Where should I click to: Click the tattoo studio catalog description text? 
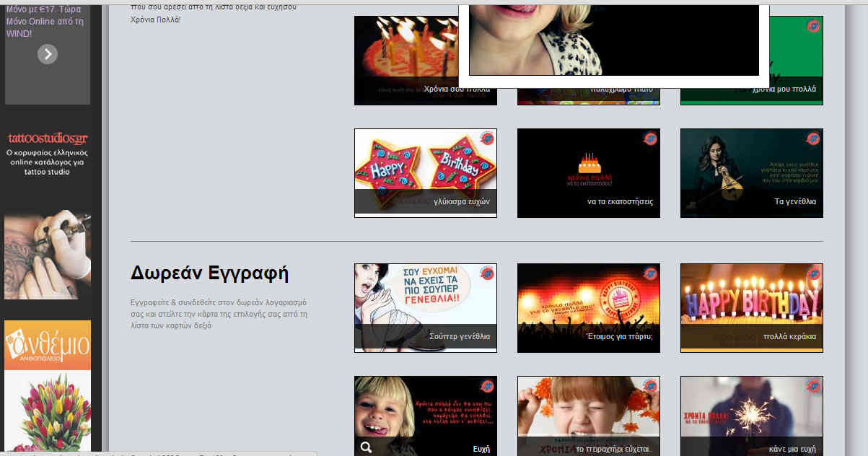pos(48,162)
